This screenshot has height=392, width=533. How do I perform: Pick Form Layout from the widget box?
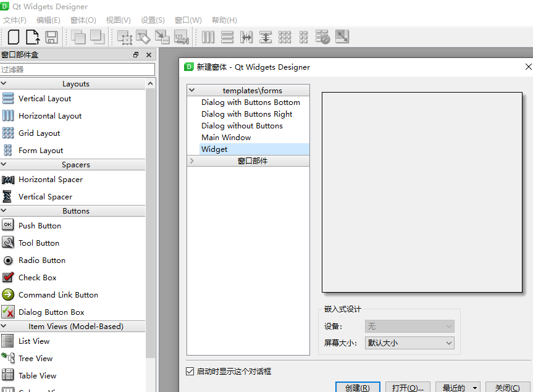(73, 151)
